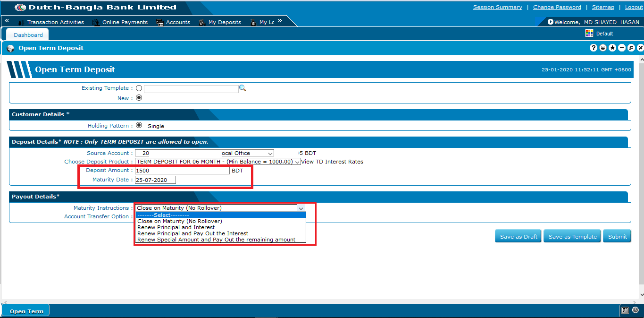The height and width of the screenshot is (318, 644).
Task: Choose Renew Principal and Interest option
Action: tap(221, 227)
